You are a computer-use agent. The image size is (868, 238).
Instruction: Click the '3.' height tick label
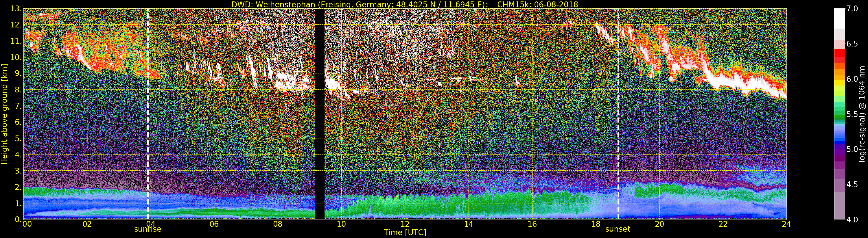pyautogui.click(x=18, y=171)
